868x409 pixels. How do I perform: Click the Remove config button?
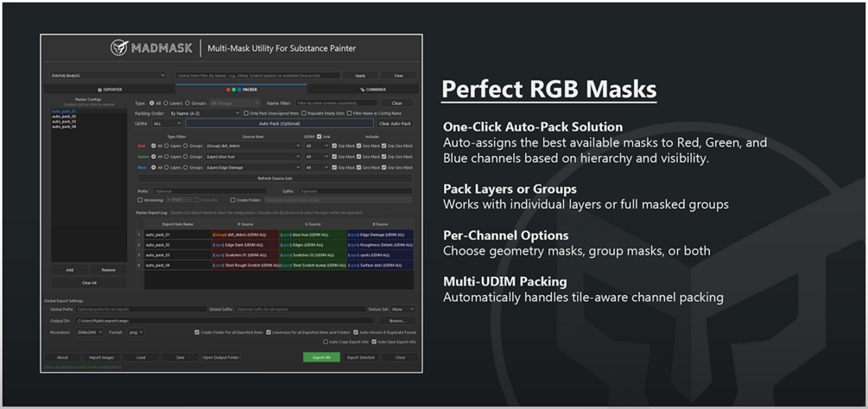click(108, 270)
